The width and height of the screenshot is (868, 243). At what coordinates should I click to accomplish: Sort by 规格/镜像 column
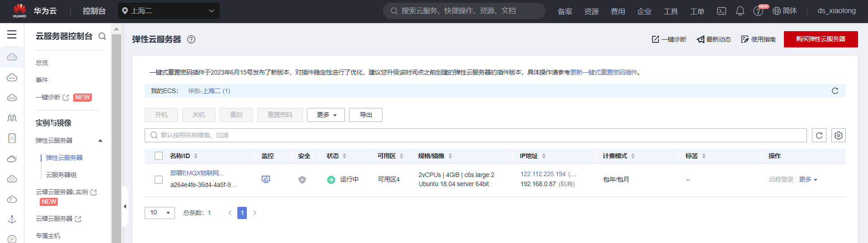pyautogui.click(x=450, y=156)
